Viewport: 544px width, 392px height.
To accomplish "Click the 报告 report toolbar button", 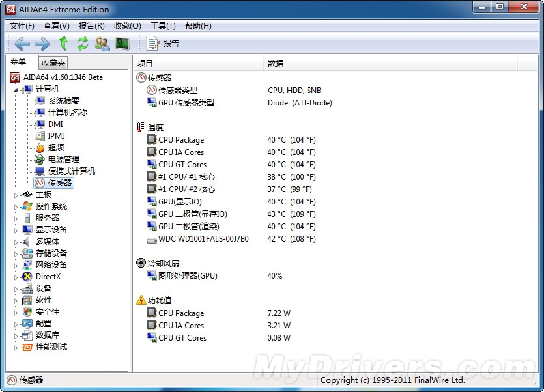I will 163,44.
